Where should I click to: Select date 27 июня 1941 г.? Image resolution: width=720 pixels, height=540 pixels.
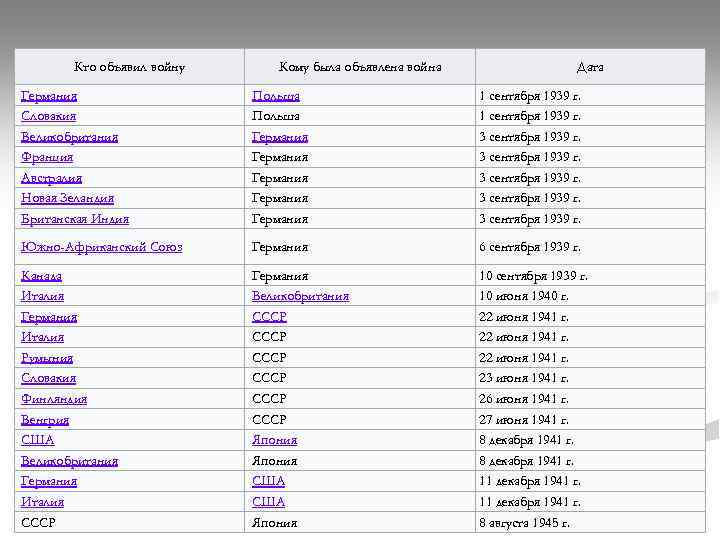(524, 420)
